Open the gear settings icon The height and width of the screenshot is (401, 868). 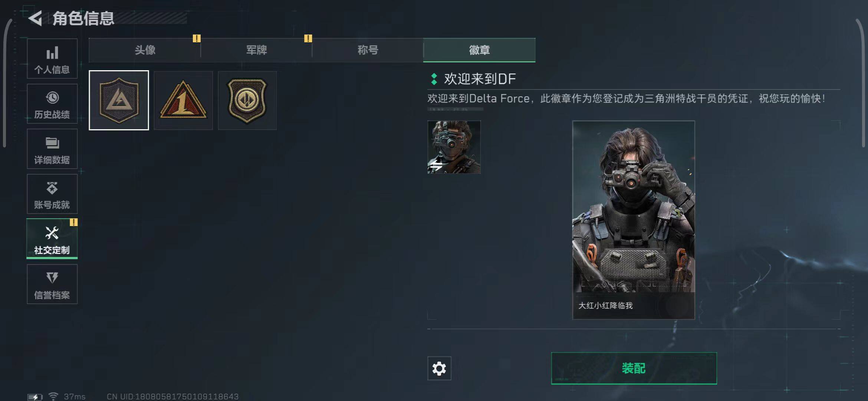click(439, 368)
